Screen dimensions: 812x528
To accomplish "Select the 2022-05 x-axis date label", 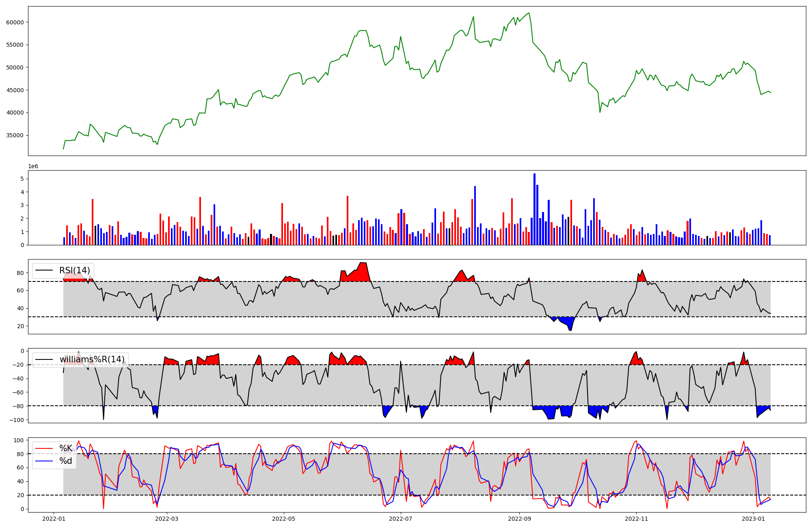I will click(x=283, y=519).
